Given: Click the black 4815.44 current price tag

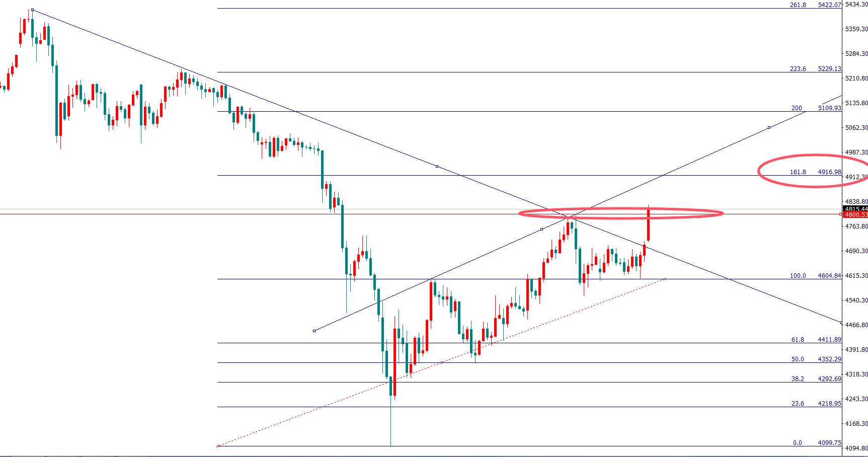Looking at the screenshot, I should pyautogui.click(x=855, y=209).
